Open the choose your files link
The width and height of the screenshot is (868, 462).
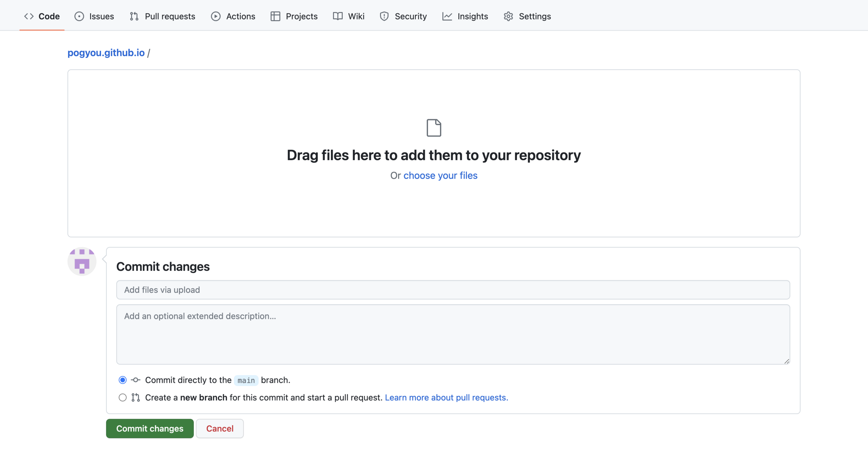click(440, 175)
